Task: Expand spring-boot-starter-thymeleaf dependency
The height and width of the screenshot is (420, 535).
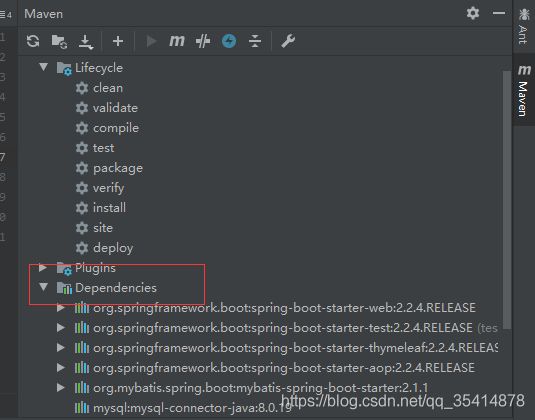Action: coord(61,348)
